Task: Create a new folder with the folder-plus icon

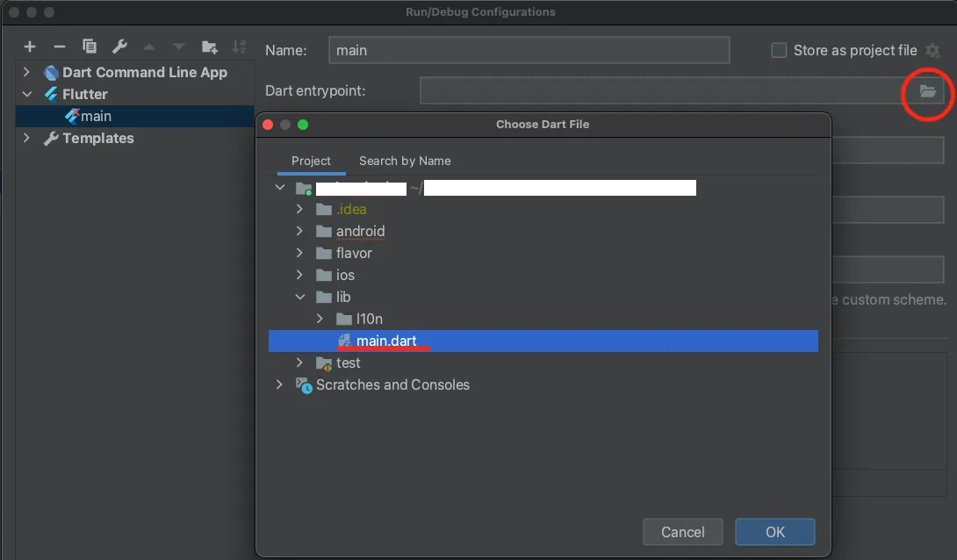Action: pos(209,47)
